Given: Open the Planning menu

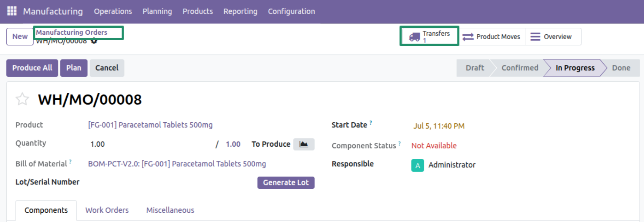Looking at the screenshot, I should (x=157, y=11).
